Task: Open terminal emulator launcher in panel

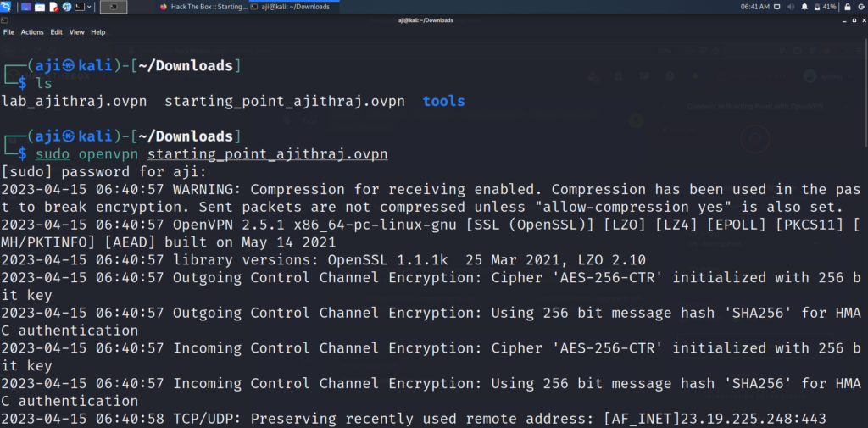Action: pyautogui.click(x=80, y=7)
